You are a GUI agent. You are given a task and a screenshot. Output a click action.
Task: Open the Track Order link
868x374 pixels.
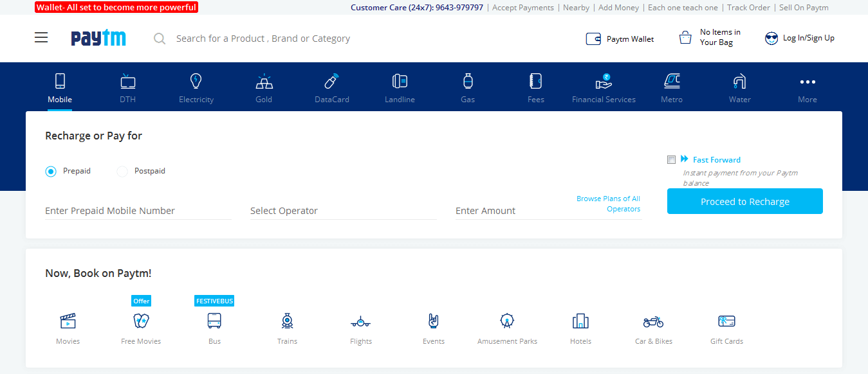748,8
